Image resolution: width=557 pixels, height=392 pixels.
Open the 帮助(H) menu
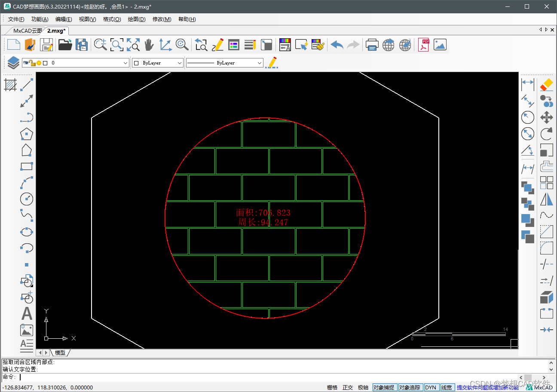[187, 19]
